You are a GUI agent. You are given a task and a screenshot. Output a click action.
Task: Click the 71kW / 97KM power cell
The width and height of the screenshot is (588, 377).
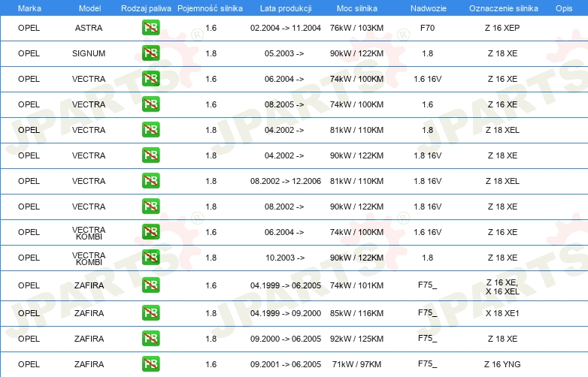coord(356,364)
